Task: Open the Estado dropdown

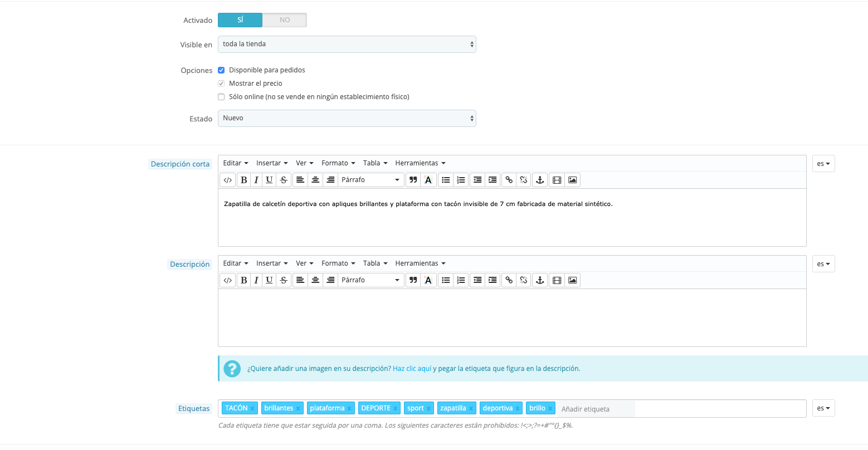Action: 347,119
